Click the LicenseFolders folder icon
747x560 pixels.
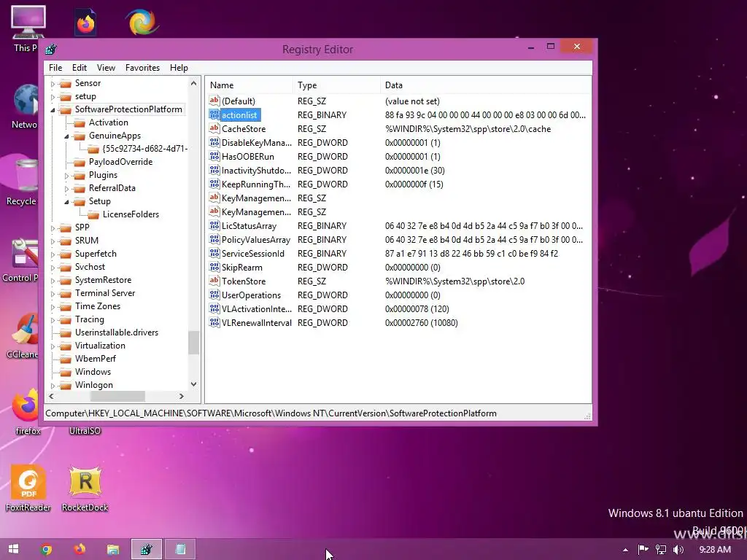coord(93,215)
